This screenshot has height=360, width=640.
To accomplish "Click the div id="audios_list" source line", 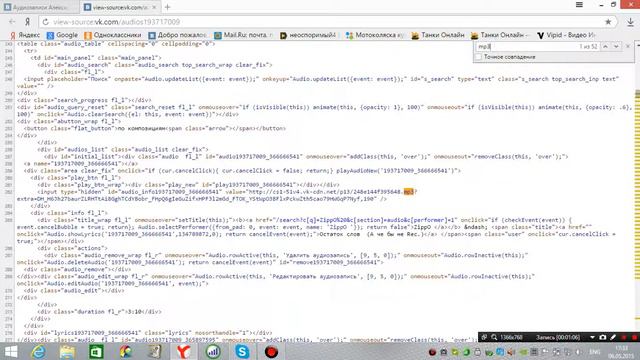I will pyautogui.click(x=123, y=149).
